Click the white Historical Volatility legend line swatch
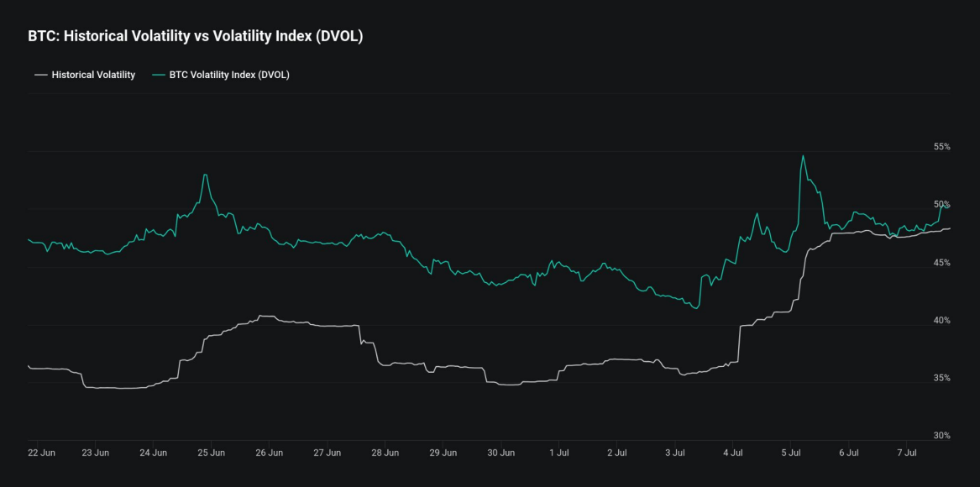The width and height of the screenshot is (980, 487). [x=40, y=75]
